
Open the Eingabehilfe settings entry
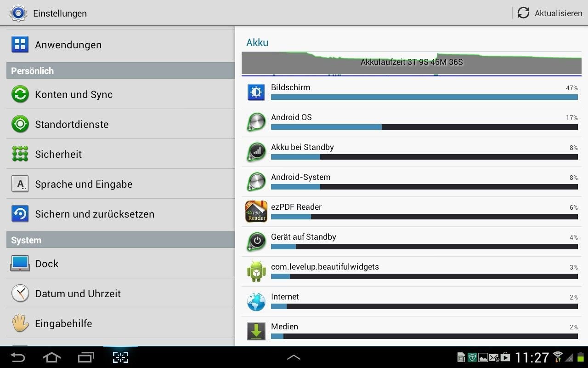[x=120, y=323]
